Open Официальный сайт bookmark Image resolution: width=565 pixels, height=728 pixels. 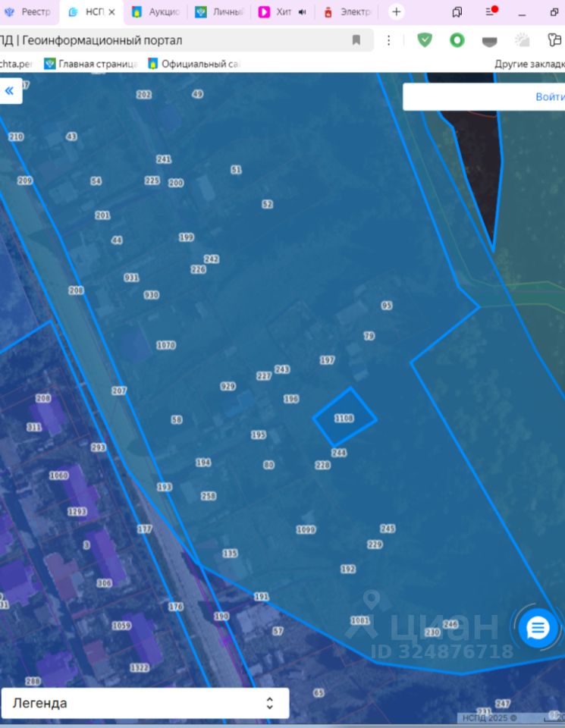coord(193,64)
